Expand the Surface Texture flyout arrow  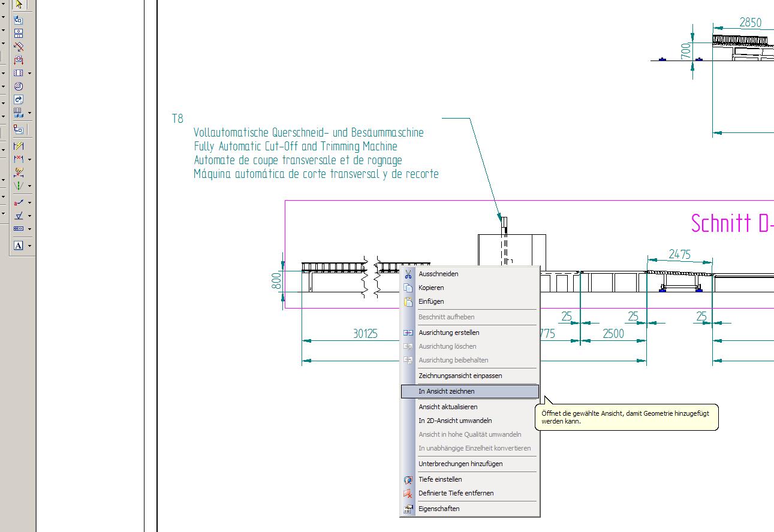(29, 216)
